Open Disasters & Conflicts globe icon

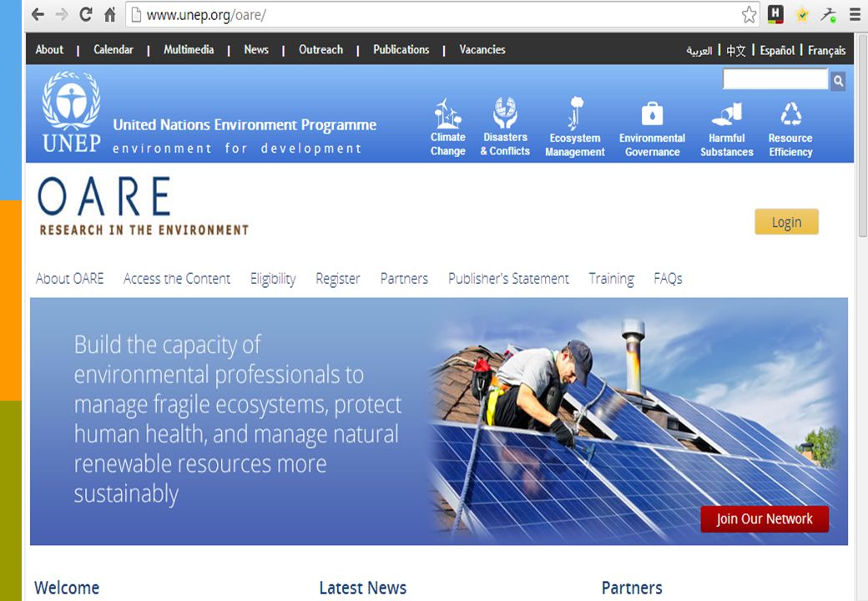pyautogui.click(x=505, y=113)
